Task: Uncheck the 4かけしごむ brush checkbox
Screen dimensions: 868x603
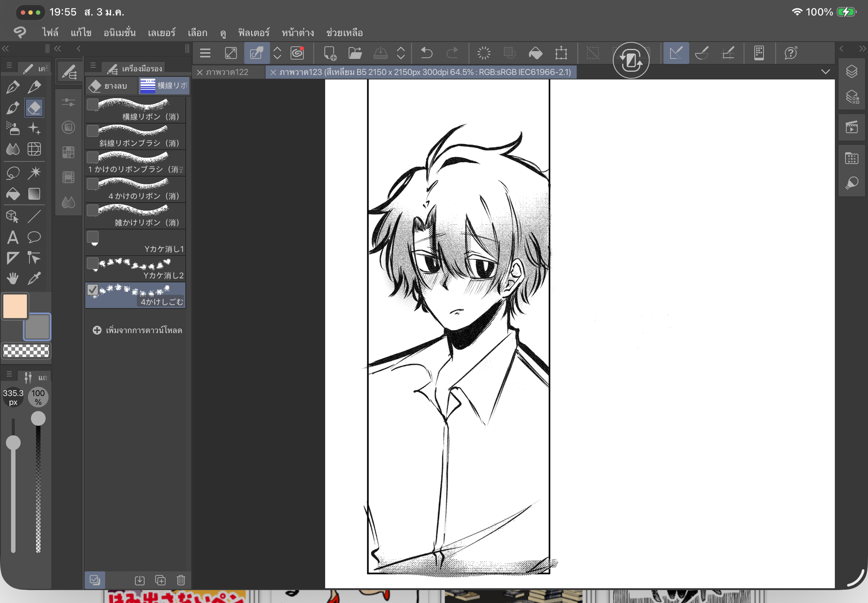Action: [92, 290]
